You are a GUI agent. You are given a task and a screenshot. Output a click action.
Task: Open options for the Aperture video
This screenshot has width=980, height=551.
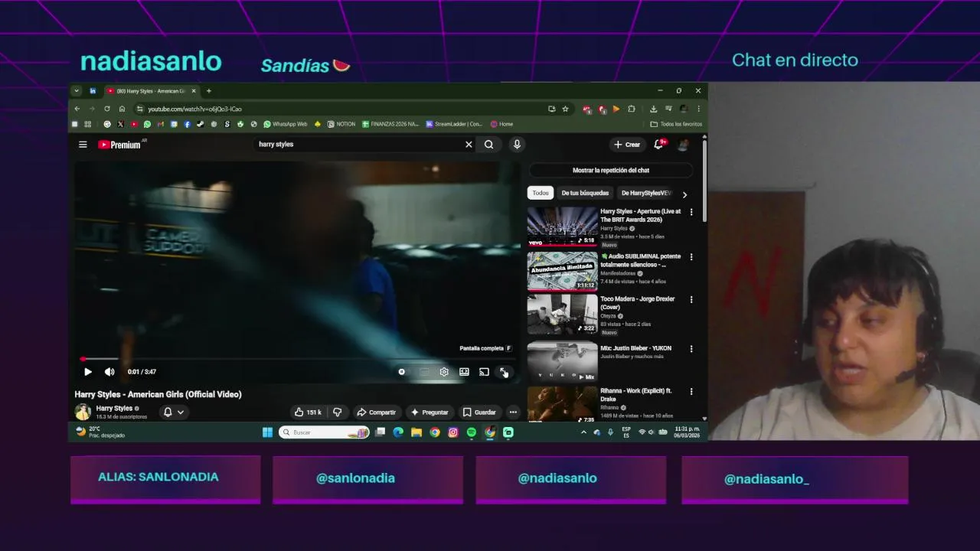691,212
